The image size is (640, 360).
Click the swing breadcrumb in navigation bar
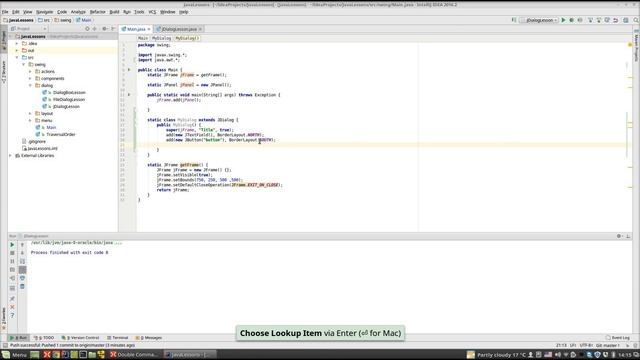click(63, 20)
